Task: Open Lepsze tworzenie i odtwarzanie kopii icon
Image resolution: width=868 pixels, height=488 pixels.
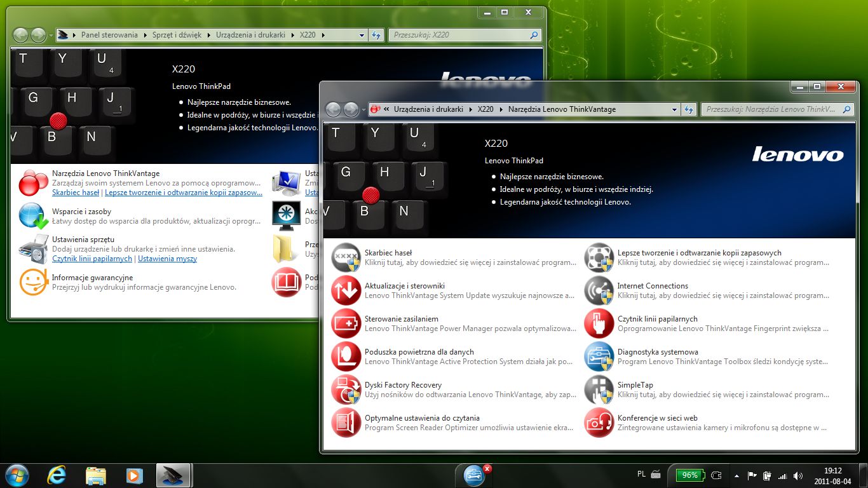Action: tap(599, 258)
